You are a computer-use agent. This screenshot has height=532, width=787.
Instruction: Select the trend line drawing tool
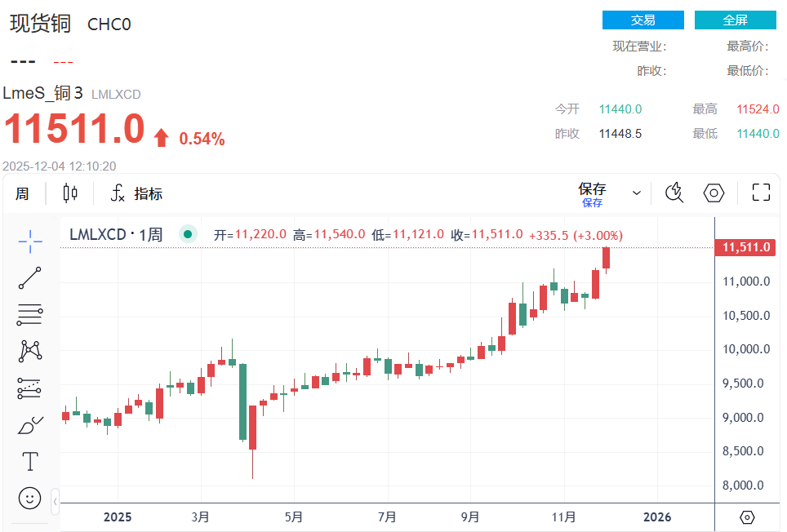tap(30, 277)
